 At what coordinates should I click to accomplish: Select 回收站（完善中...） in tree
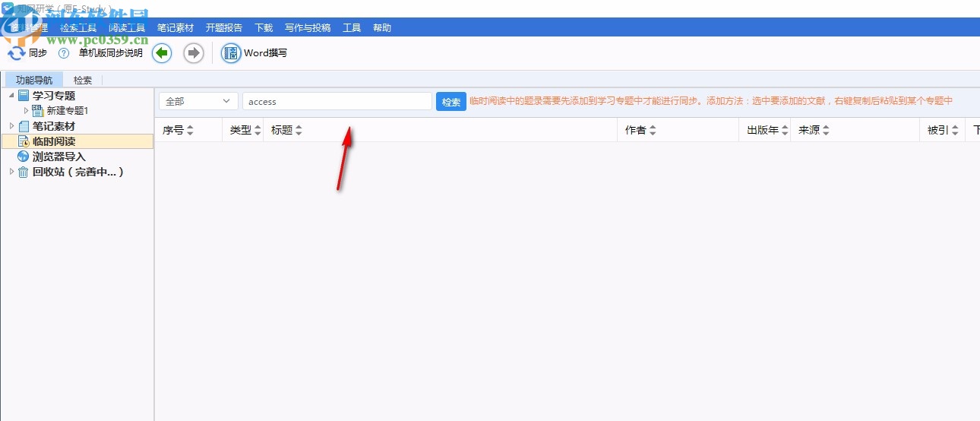point(78,172)
